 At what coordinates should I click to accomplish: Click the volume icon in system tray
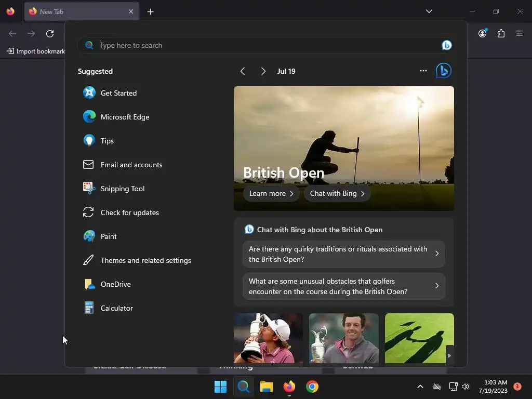click(x=465, y=387)
